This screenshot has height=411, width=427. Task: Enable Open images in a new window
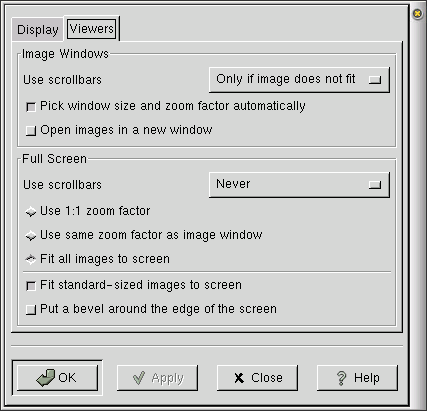click(x=31, y=131)
